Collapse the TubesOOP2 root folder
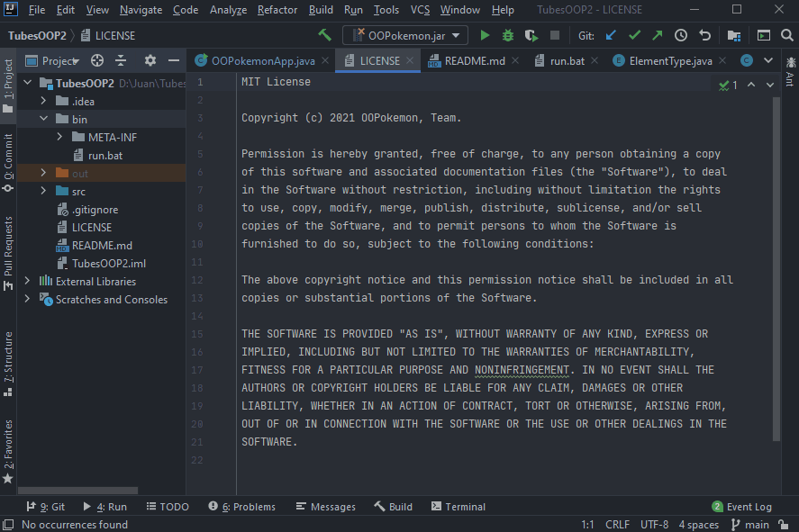The image size is (799, 532). pos(28,83)
